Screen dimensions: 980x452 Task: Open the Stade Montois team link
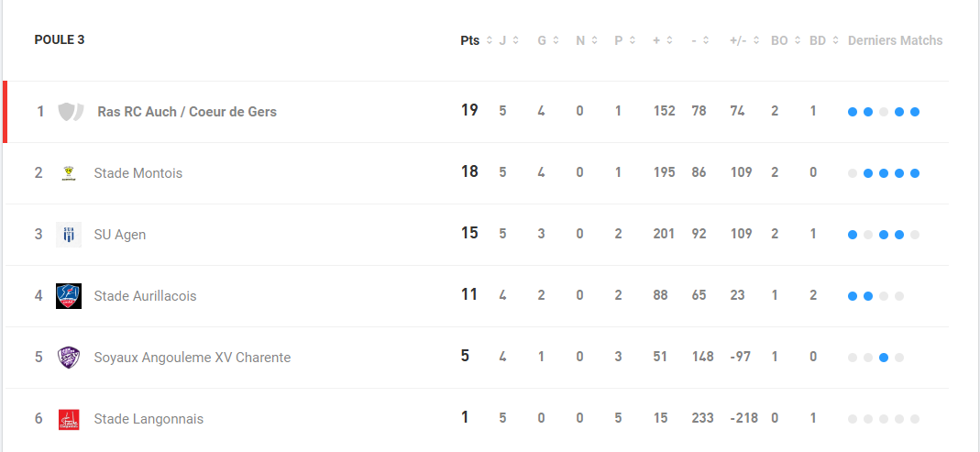(x=138, y=173)
